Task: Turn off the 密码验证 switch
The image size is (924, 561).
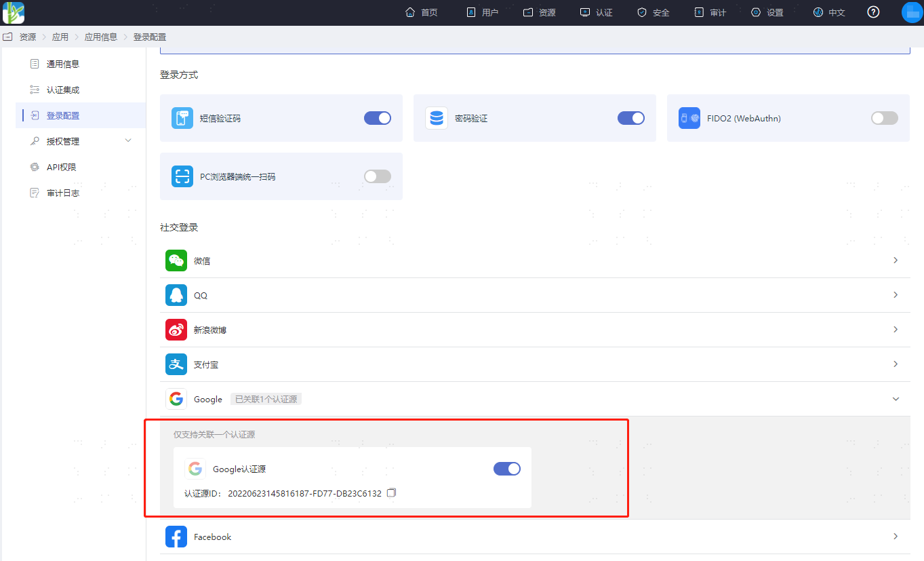Action: pos(631,118)
